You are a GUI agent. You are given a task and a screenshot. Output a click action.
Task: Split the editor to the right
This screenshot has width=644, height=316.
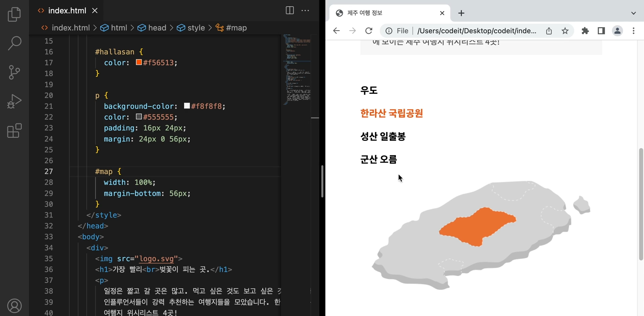pyautogui.click(x=289, y=10)
